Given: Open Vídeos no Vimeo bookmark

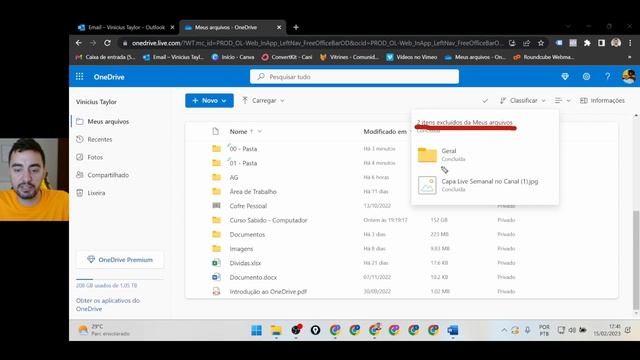Looking at the screenshot, I should click(412, 57).
